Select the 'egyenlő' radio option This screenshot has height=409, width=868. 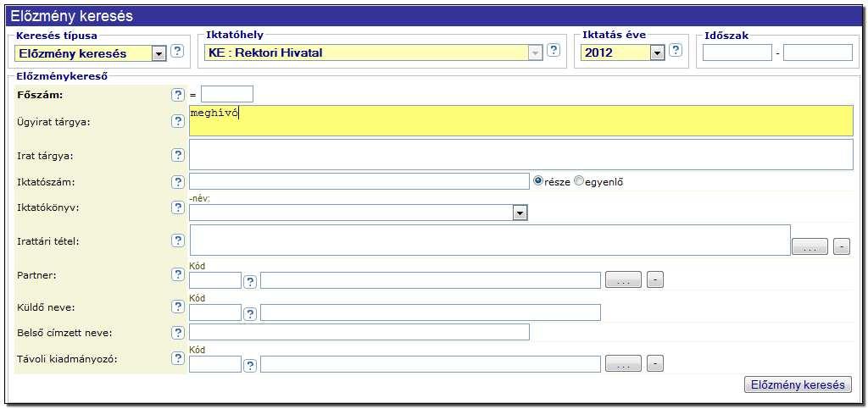pyautogui.click(x=580, y=180)
